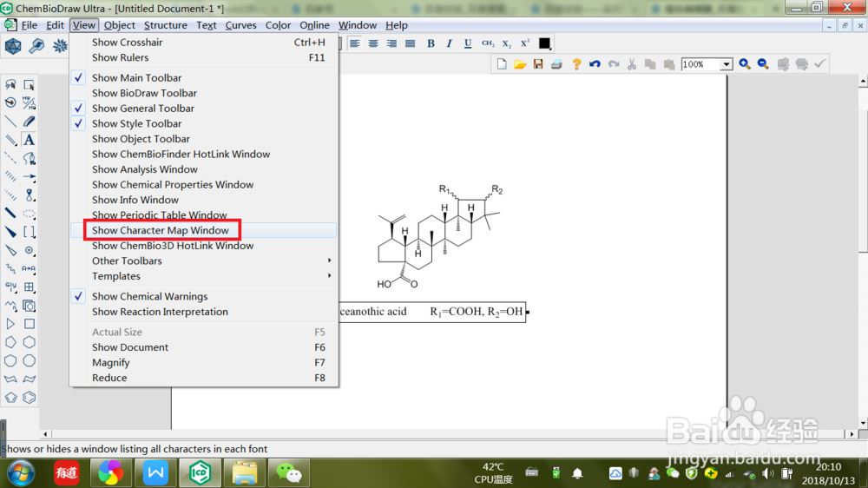Apply subscript X2 style

[x=507, y=43]
